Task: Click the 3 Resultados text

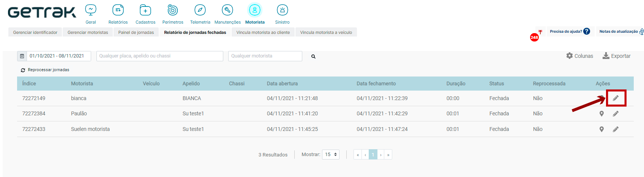Action: coord(273,155)
